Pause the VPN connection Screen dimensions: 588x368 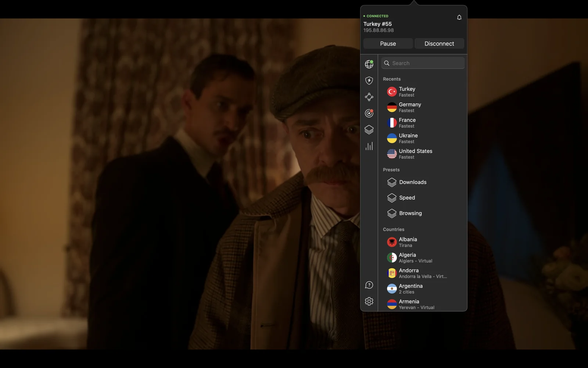point(388,43)
